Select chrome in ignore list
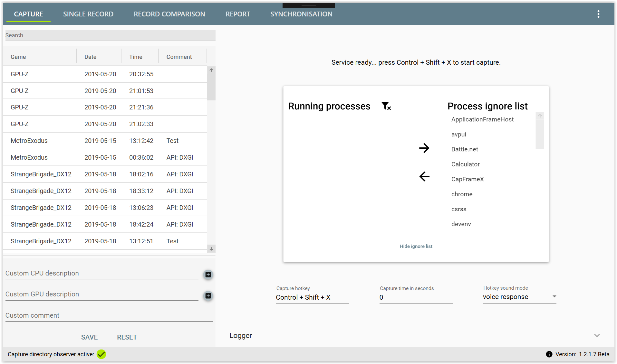The image size is (617, 364). coord(462,194)
